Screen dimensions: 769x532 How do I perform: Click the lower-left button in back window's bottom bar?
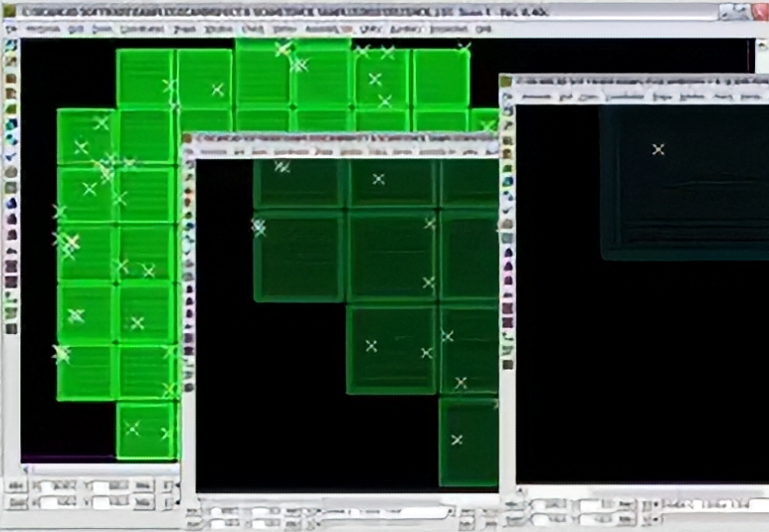pos(16,503)
